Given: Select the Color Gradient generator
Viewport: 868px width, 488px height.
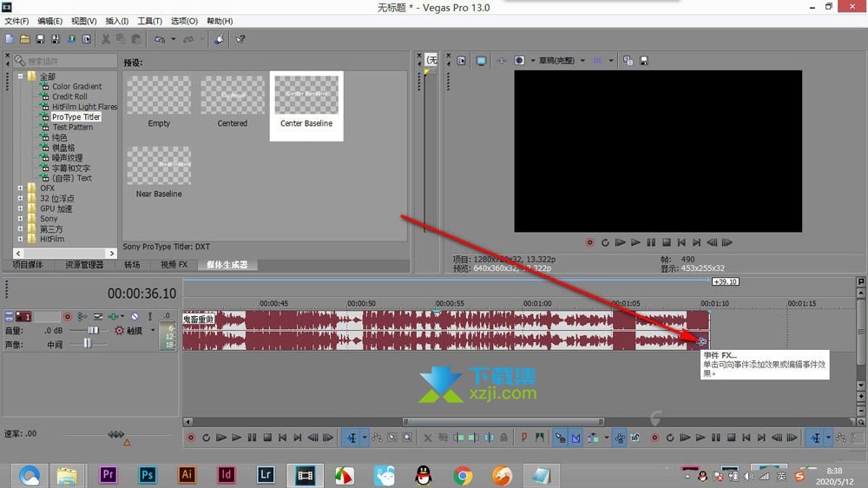Looking at the screenshot, I should [x=77, y=87].
